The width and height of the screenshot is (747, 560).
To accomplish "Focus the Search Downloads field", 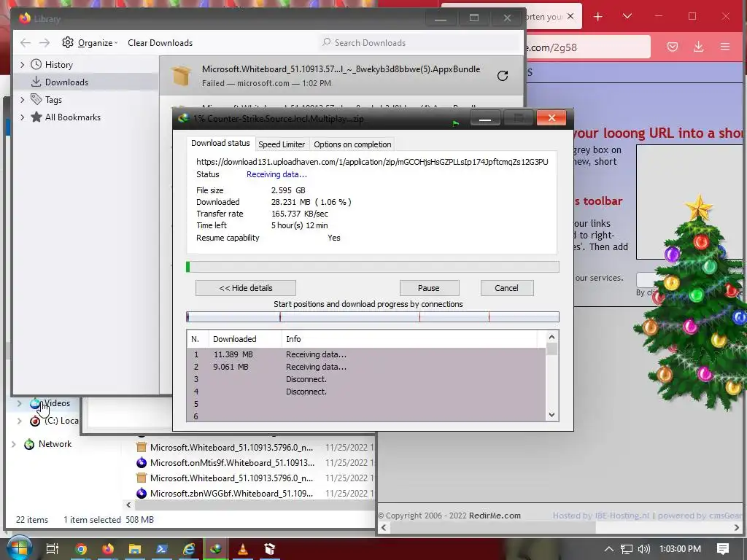I will [421, 43].
